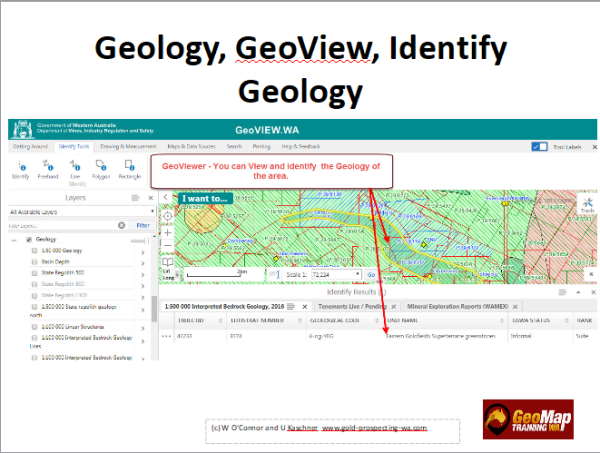Screen dimensions: 600x453
Task: Close the Tenements Live / Pending tab
Action: point(394,306)
